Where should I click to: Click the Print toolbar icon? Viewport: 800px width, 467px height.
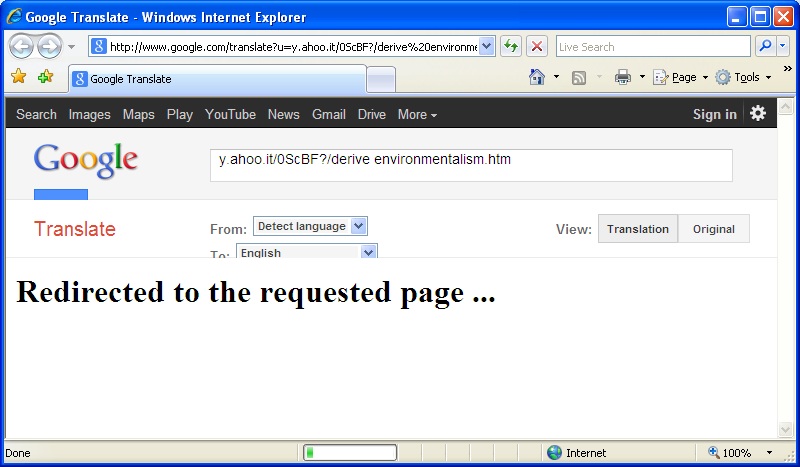pyautogui.click(x=622, y=77)
